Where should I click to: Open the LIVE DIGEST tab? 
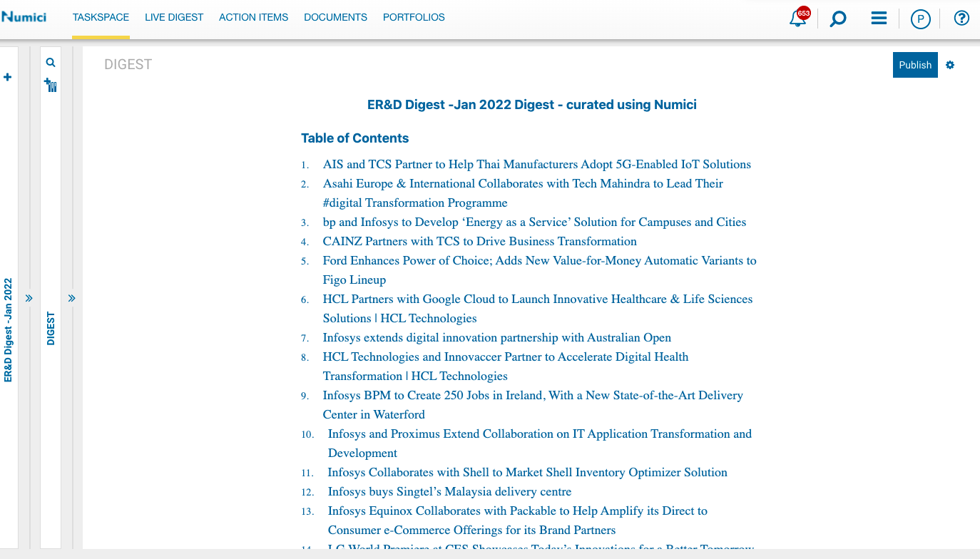pyautogui.click(x=174, y=17)
